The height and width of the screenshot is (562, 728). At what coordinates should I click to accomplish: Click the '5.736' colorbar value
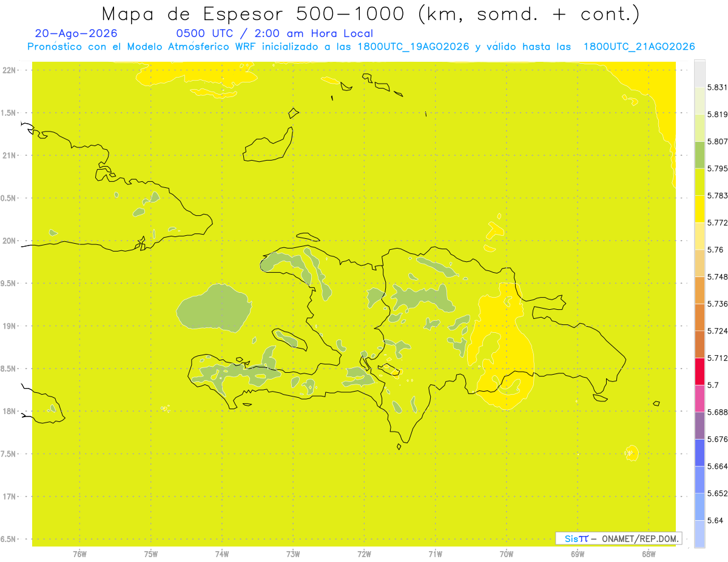click(717, 304)
